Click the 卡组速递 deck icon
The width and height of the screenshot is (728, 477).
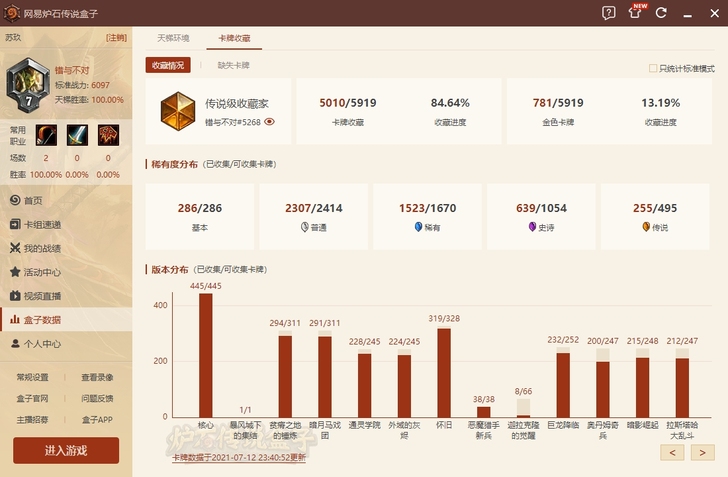[15, 224]
